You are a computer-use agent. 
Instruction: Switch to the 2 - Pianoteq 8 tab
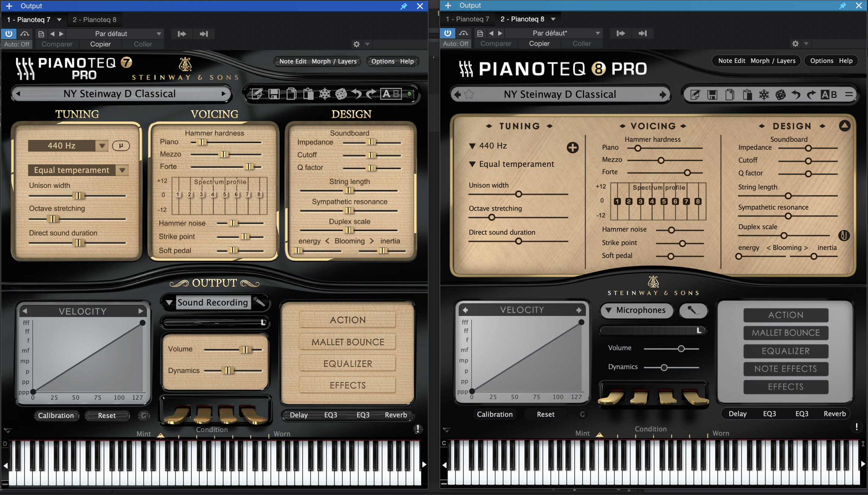coord(94,19)
